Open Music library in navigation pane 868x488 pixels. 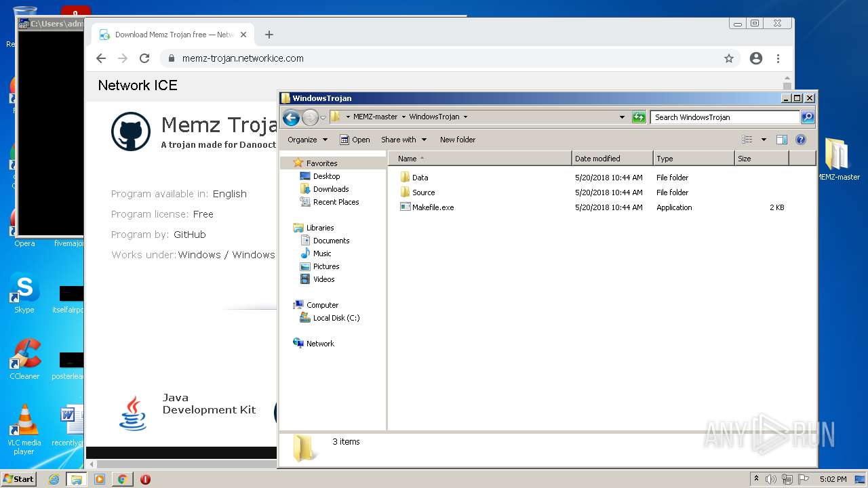point(322,253)
